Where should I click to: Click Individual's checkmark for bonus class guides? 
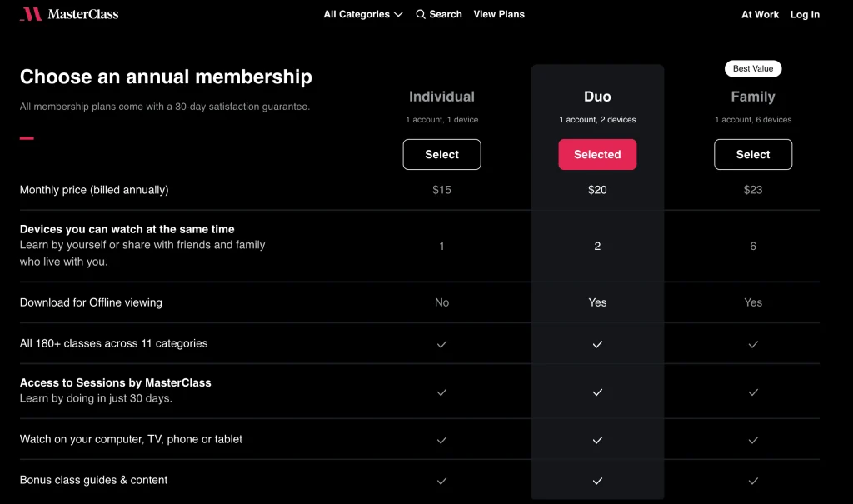441,481
